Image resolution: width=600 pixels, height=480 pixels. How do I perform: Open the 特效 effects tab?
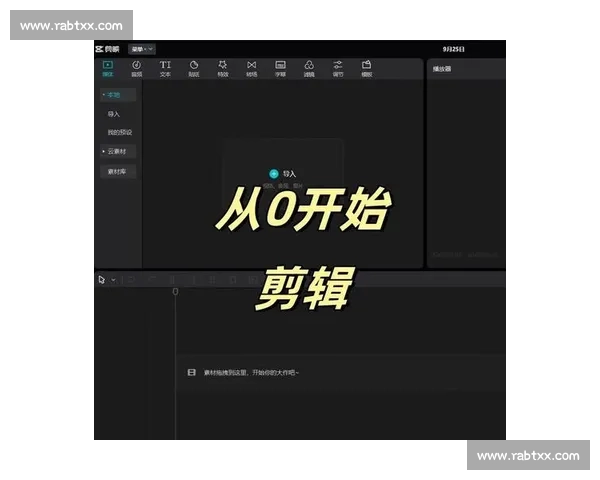[x=223, y=69]
